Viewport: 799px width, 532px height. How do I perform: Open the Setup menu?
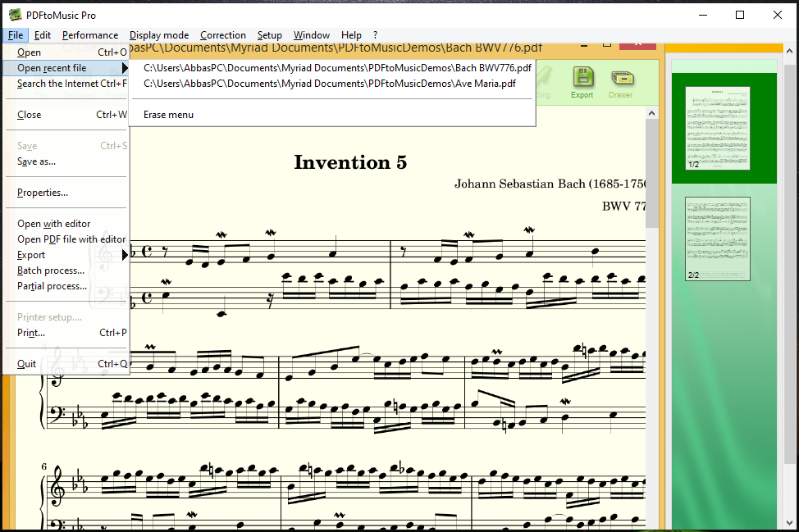click(x=270, y=35)
